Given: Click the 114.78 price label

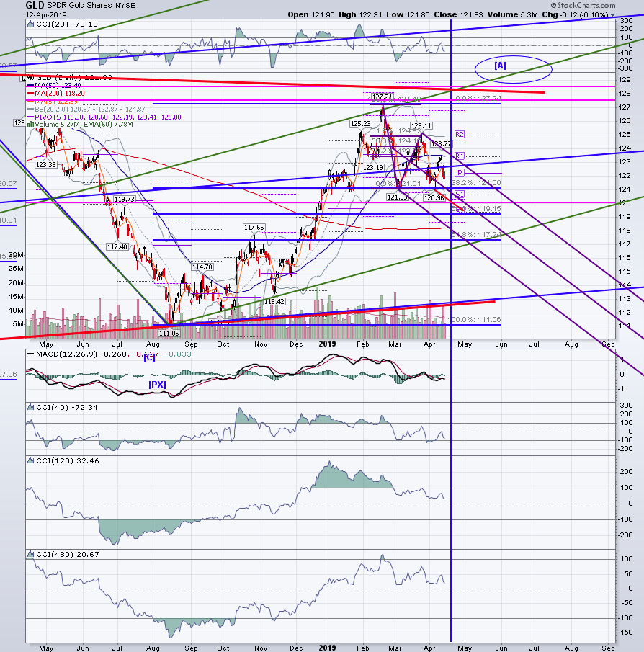Looking at the screenshot, I should point(202,267).
